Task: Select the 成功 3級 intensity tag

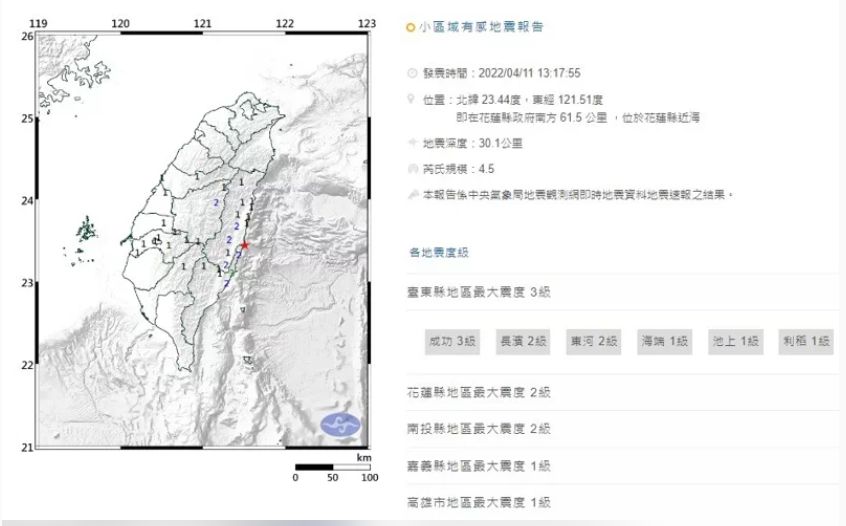Action: [452, 342]
